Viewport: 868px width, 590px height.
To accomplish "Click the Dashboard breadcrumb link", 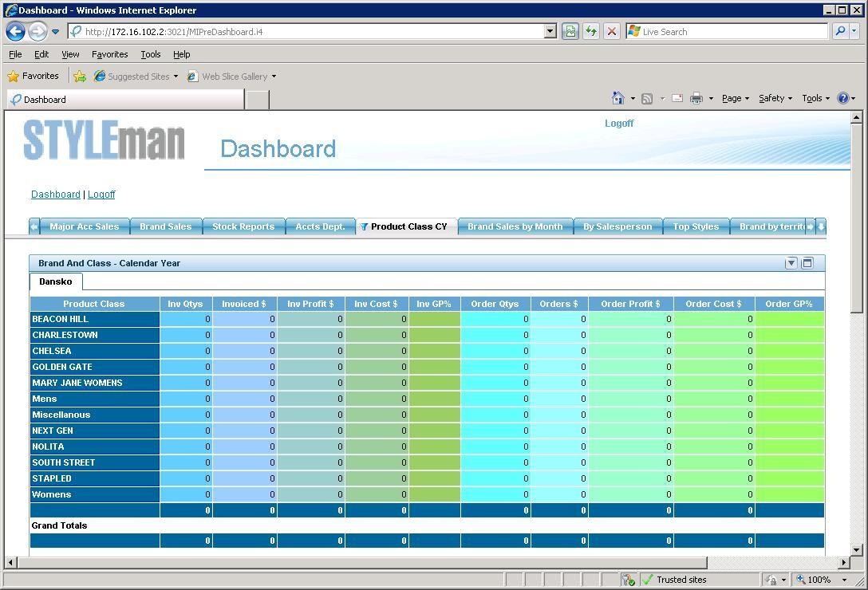I will [x=55, y=195].
